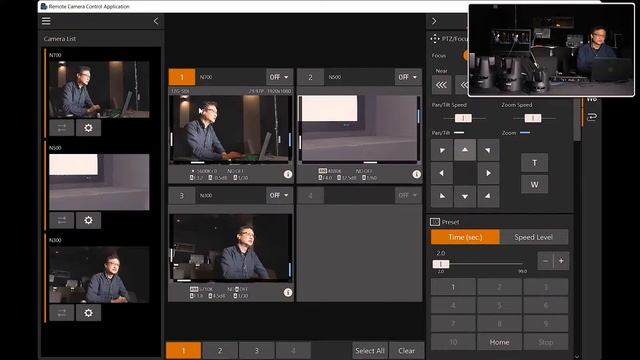Open the hamburger menu icon
640x360 pixels.
(46, 21)
